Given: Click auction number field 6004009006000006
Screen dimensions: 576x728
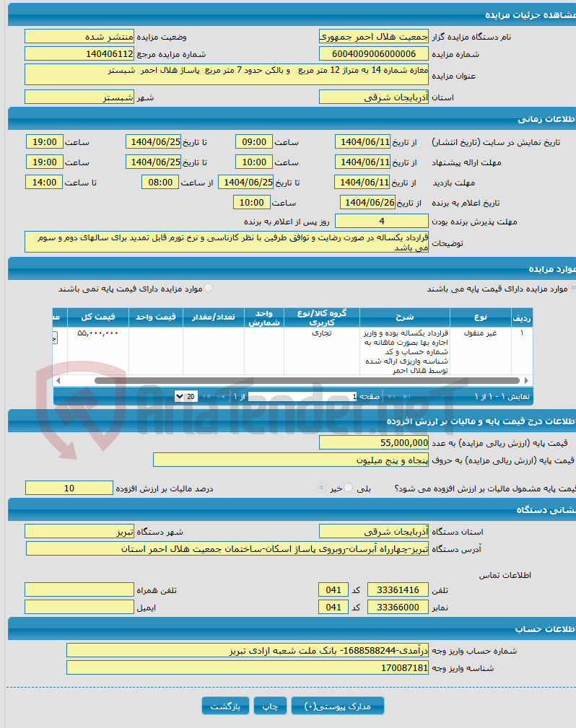Looking at the screenshot, I should pos(373,54).
